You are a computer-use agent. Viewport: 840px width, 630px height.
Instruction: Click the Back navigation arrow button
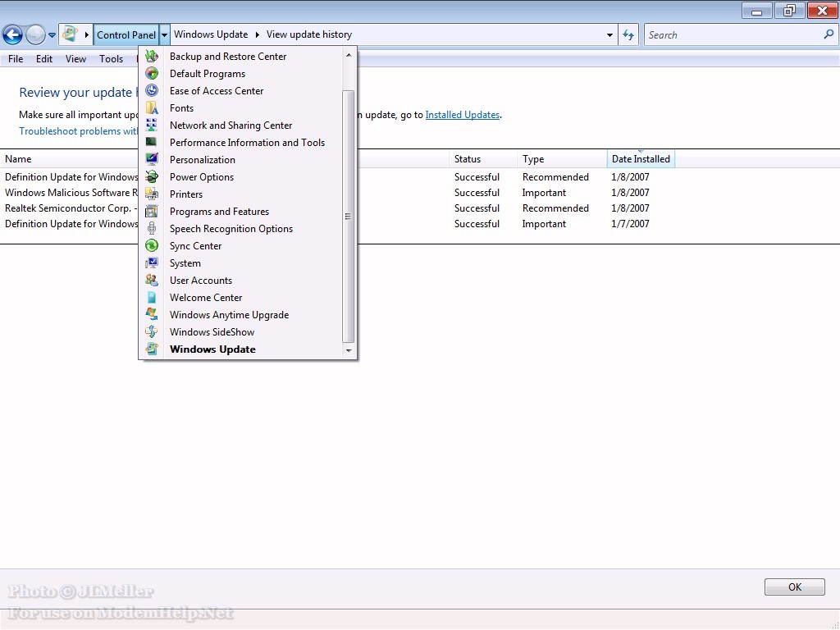[x=12, y=34]
